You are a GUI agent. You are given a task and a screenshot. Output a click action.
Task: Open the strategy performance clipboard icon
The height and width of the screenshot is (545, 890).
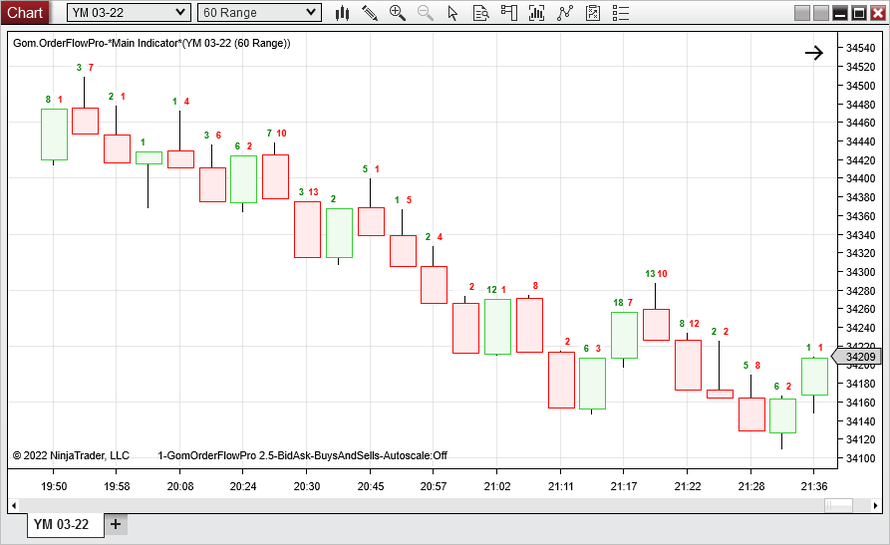coord(593,12)
